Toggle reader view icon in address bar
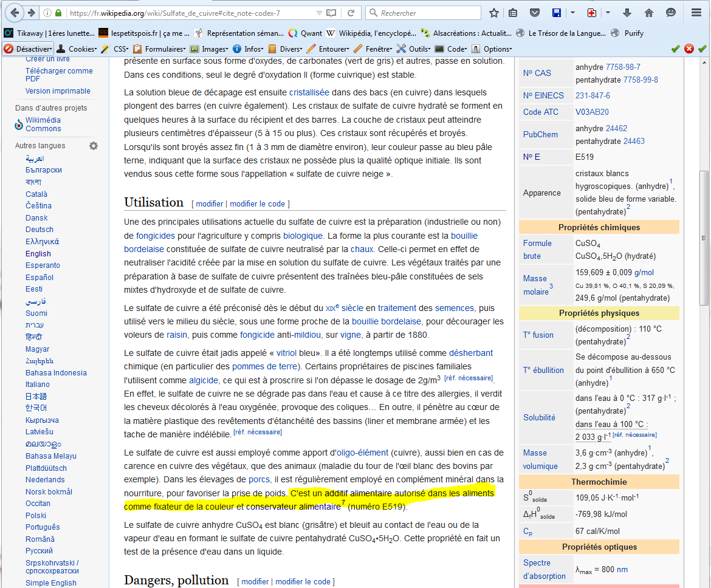Viewport: 711px width, 588px height. (x=331, y=13)
